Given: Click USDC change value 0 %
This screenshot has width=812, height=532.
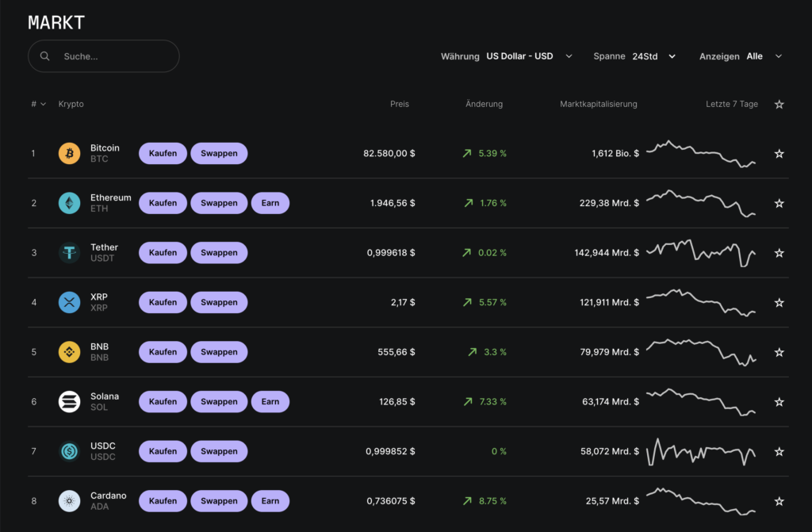Looking at the screenshot, I should click(x=499, y=451).
